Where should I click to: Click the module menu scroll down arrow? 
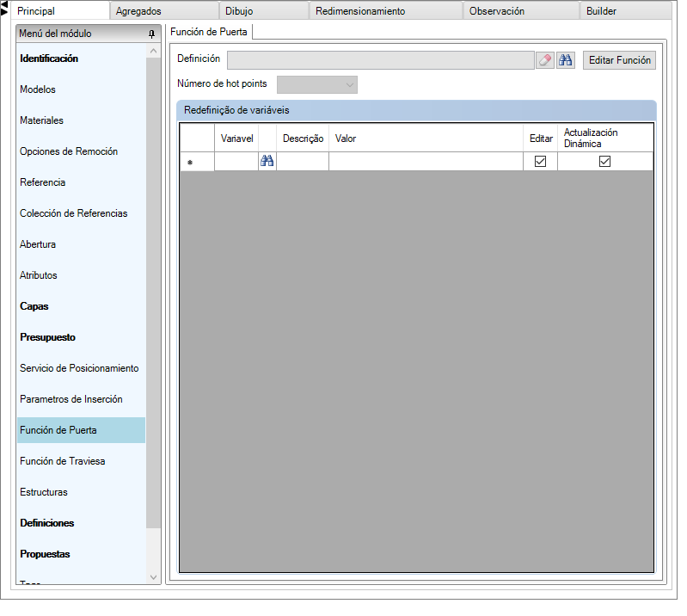[153, 577]
